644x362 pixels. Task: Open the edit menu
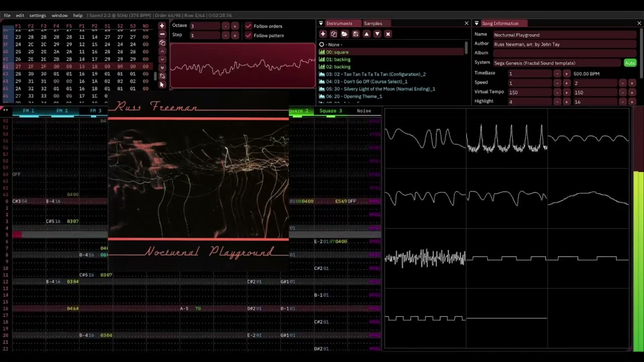tap(20, 16)
